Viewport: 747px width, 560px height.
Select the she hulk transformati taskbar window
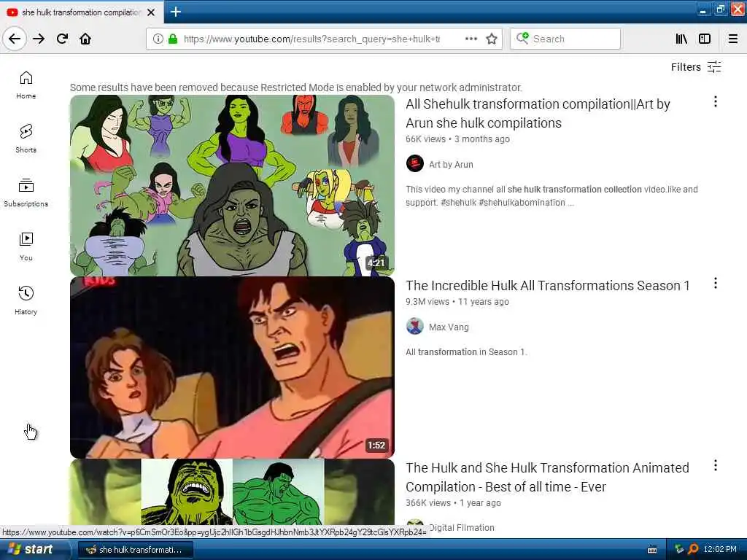135,550
